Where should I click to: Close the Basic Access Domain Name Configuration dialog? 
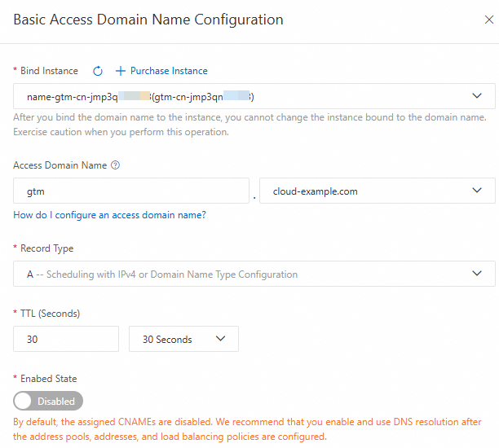click(488, 20)
